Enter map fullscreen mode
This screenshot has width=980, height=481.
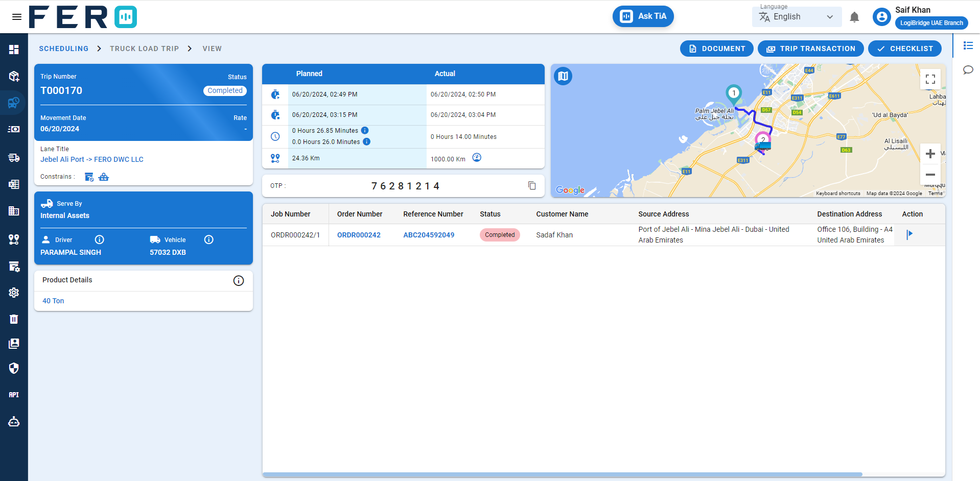click(x=930, y=79)
